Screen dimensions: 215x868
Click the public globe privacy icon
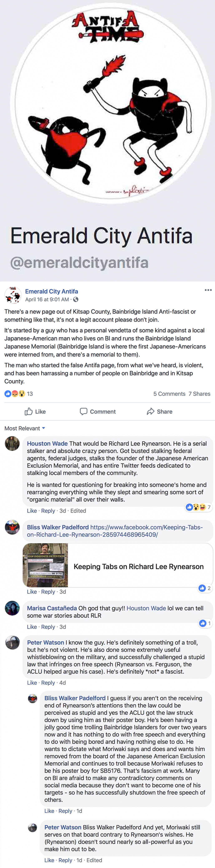point(76,299)
